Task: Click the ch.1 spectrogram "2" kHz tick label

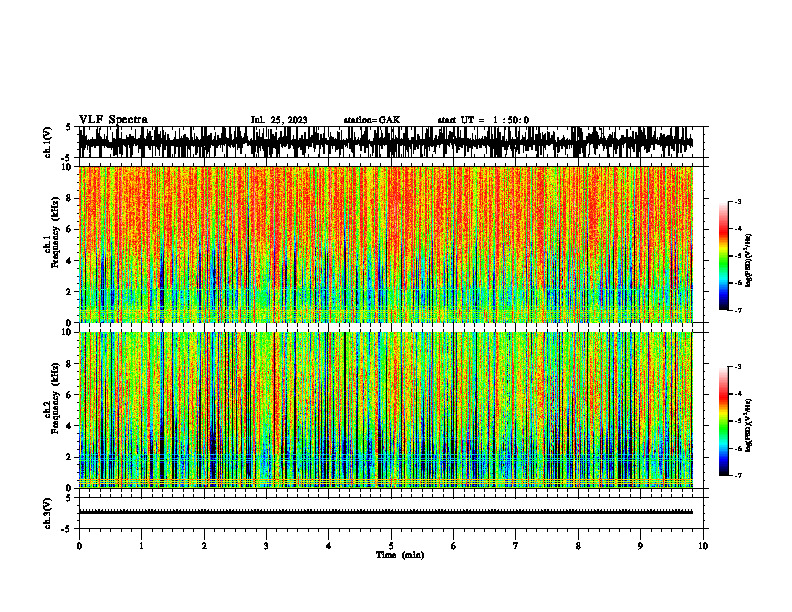Action: (70, 292)
